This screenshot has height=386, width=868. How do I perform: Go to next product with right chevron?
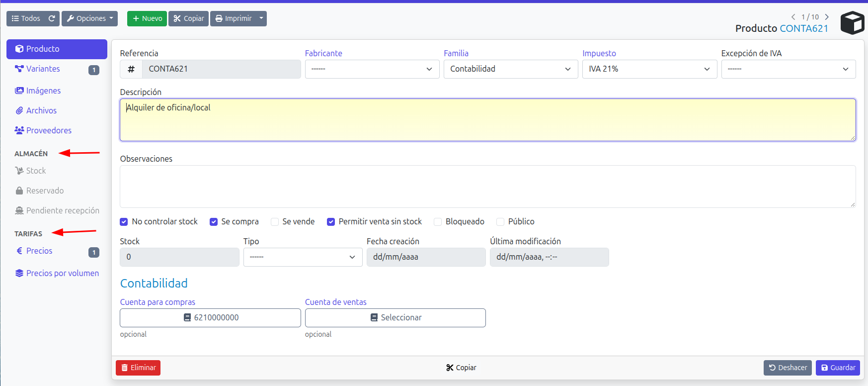tap(827, 17)
